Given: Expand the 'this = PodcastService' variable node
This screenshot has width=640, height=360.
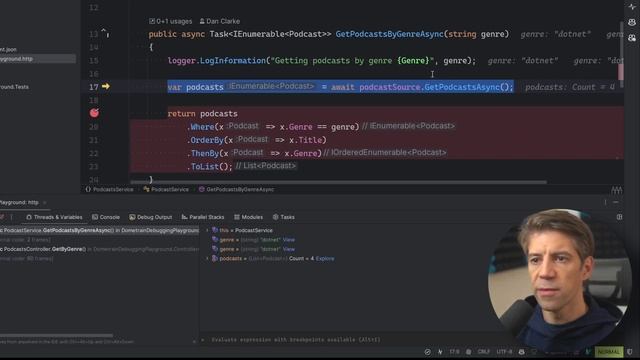Looking at the screenshot, I should [207, 230].
